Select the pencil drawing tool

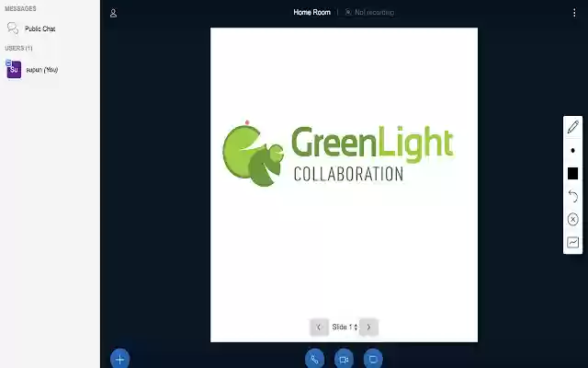coord(572,127)
